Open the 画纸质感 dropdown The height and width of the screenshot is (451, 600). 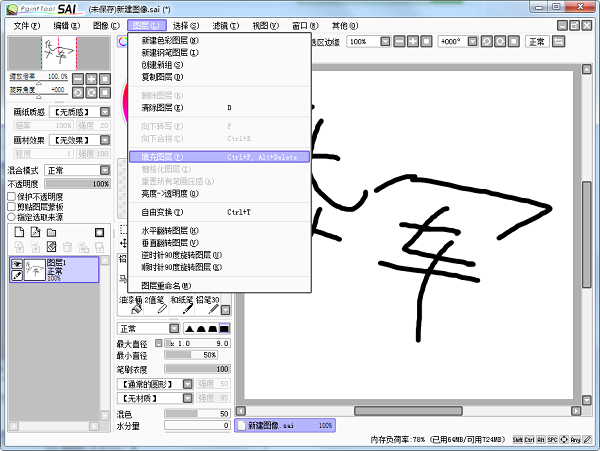point(105,112)
